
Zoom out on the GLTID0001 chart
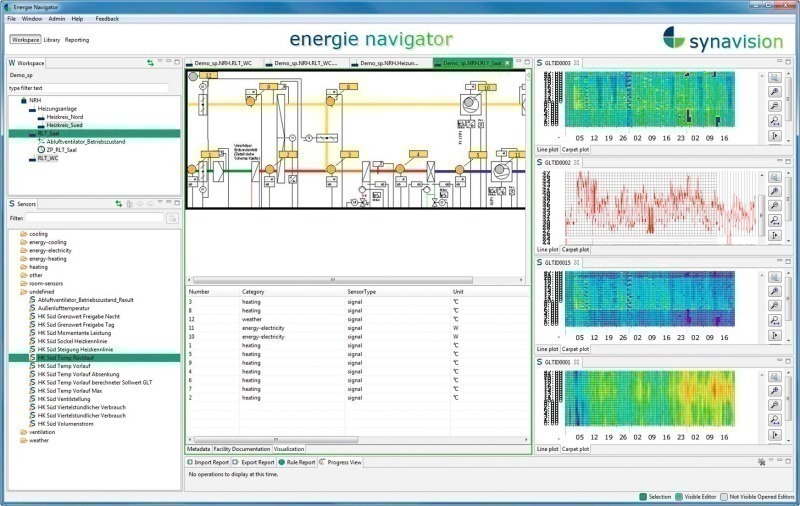coord(774,405)
